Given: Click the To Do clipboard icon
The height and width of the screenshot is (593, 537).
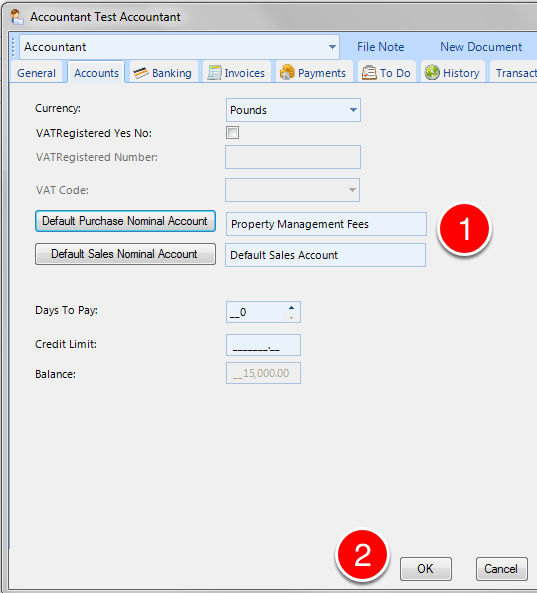Looking at the screenshot, I should coord(369,72).
